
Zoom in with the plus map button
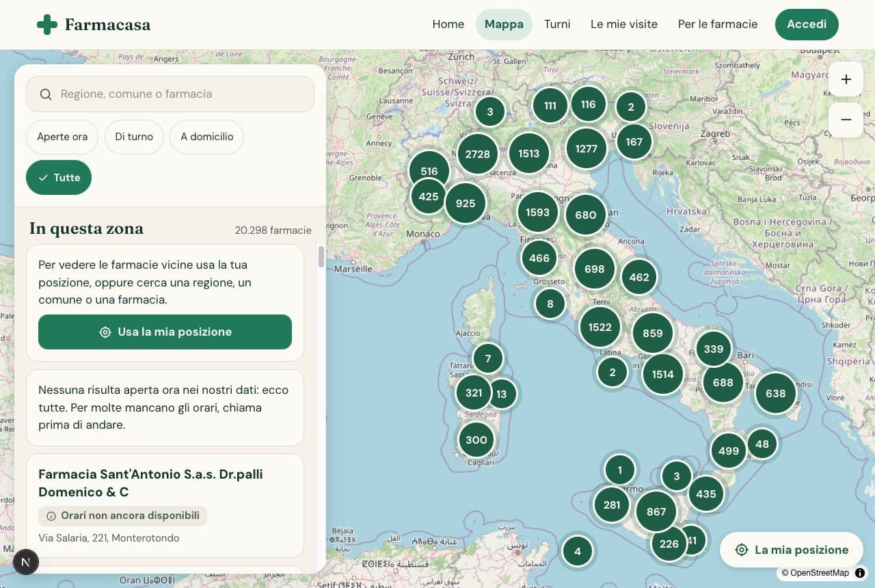[x=846, y=79]
